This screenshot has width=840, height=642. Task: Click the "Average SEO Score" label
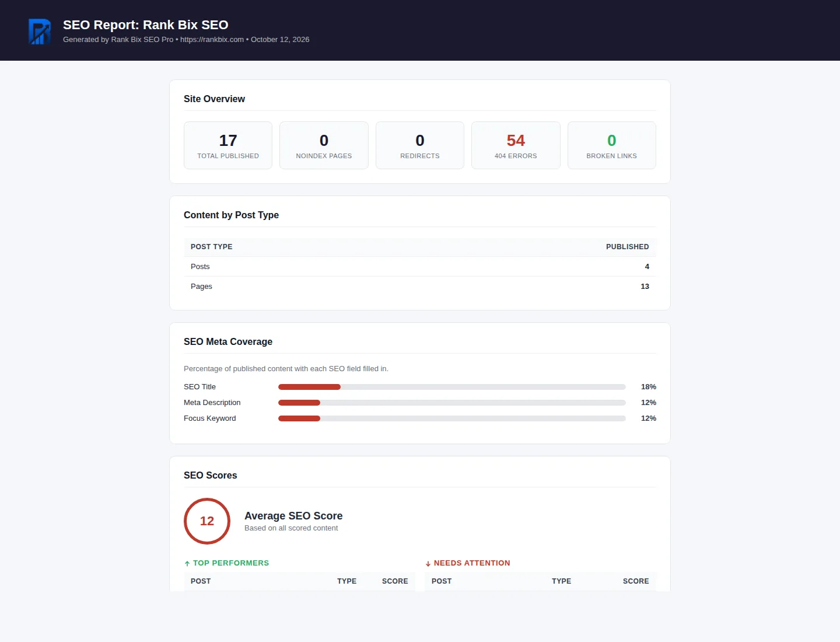click(293, 516)
